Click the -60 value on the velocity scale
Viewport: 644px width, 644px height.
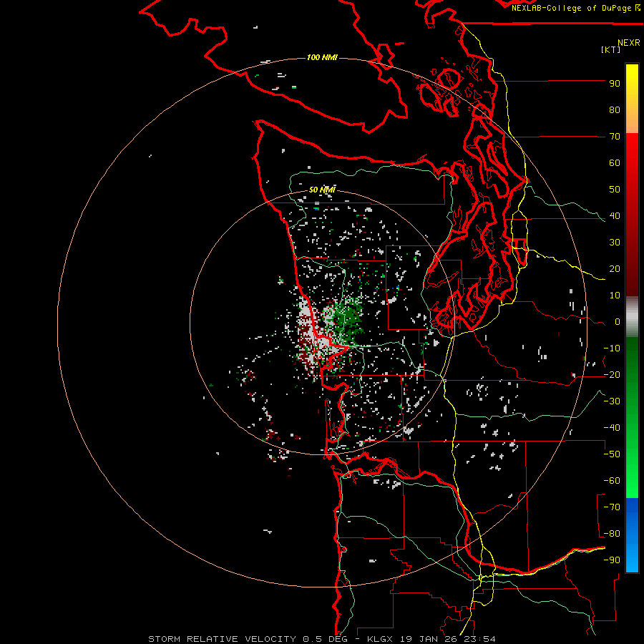coord(612,481)
